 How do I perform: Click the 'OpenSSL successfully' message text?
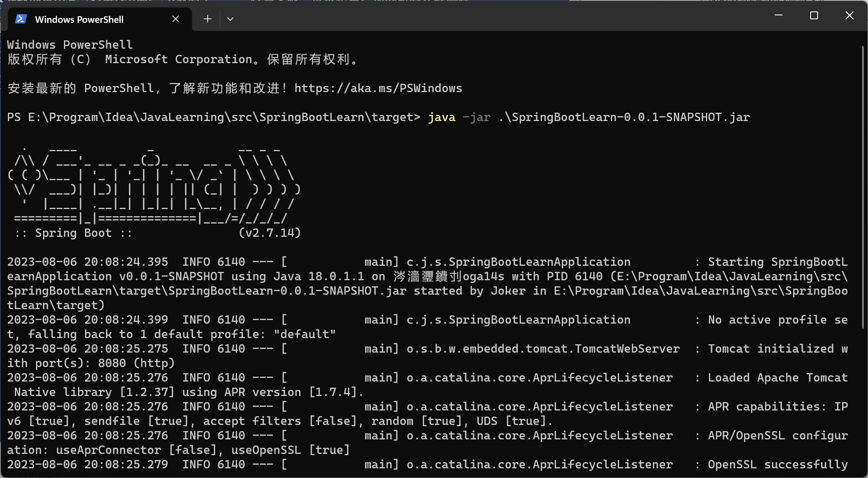778,464
